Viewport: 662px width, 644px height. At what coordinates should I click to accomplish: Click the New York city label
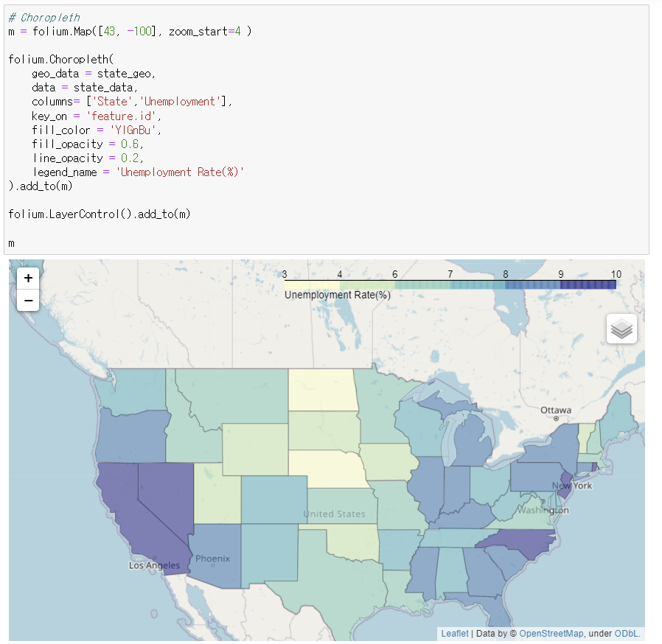(572, 486)
